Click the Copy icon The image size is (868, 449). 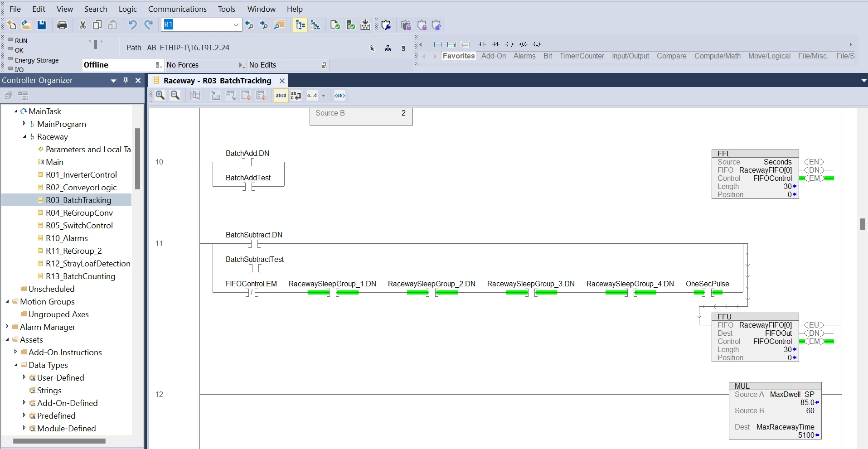[97, 25]
